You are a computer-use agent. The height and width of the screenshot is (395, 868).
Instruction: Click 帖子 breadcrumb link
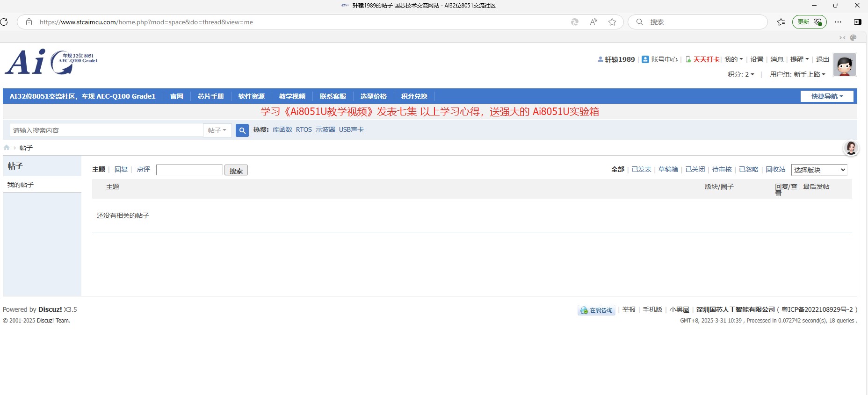tap(26, 148)
